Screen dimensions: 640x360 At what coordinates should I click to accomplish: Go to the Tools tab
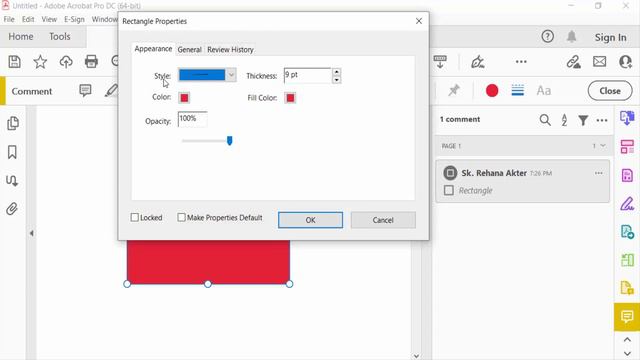(60, 36)
